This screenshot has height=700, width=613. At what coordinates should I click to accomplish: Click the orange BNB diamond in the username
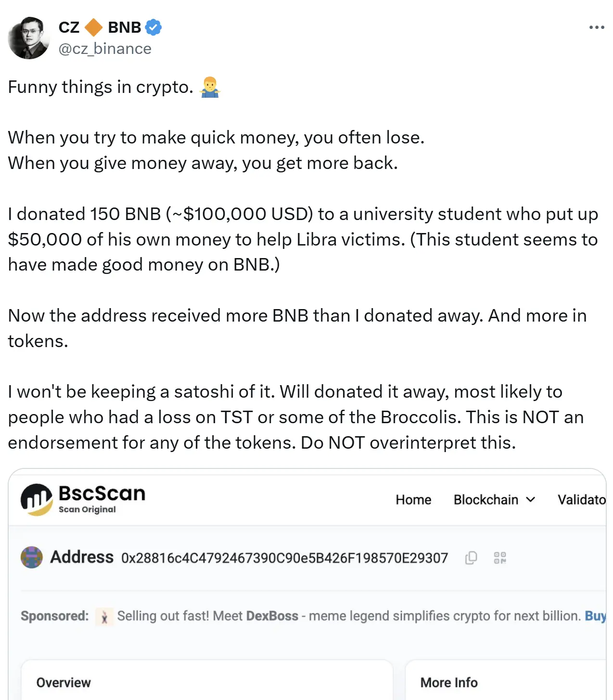coord(94,27)
